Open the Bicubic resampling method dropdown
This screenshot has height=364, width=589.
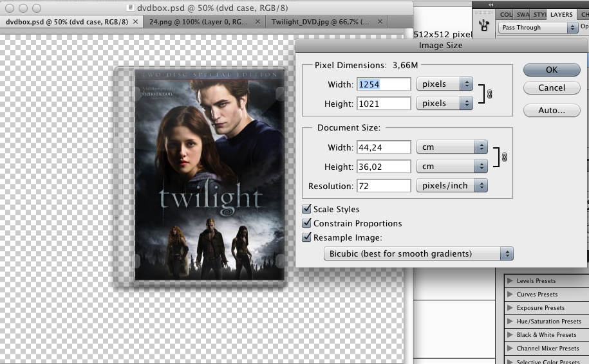[418, 253]
